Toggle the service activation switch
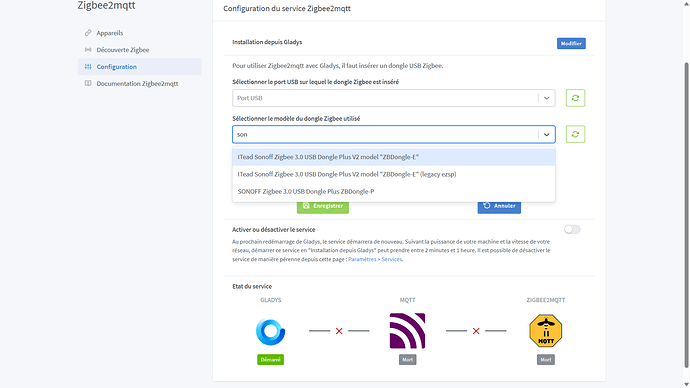The image size is (690, 388). [572, 230]
